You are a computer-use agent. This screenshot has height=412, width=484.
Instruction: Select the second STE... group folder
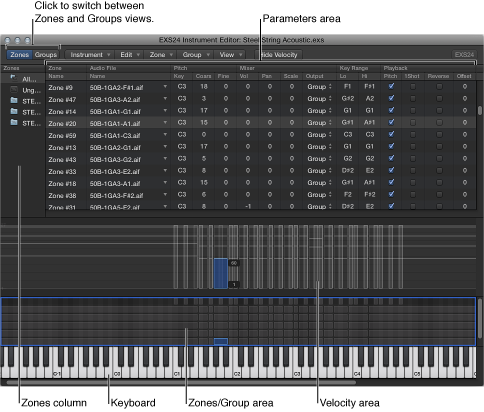[x=14, y=111]
